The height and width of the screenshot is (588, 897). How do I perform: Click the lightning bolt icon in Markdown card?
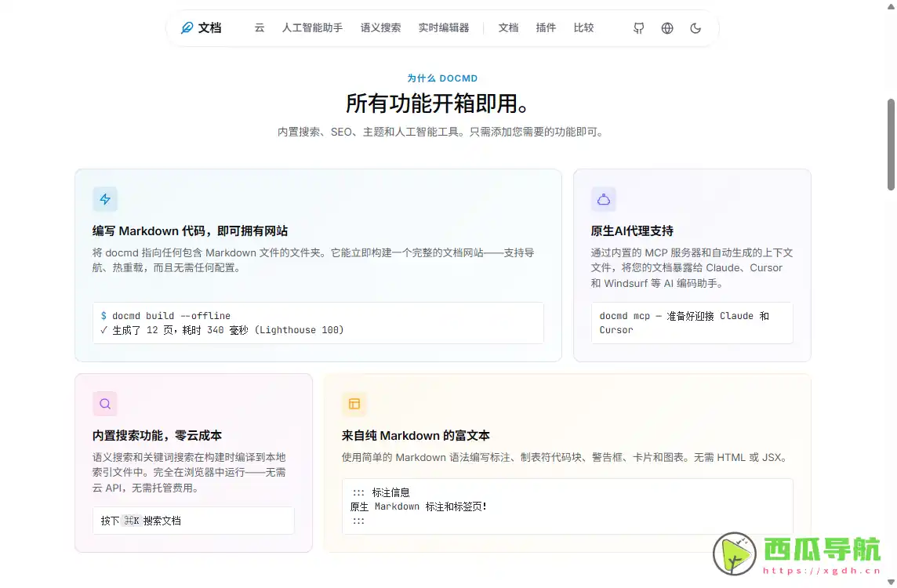[x=105, y=199]
